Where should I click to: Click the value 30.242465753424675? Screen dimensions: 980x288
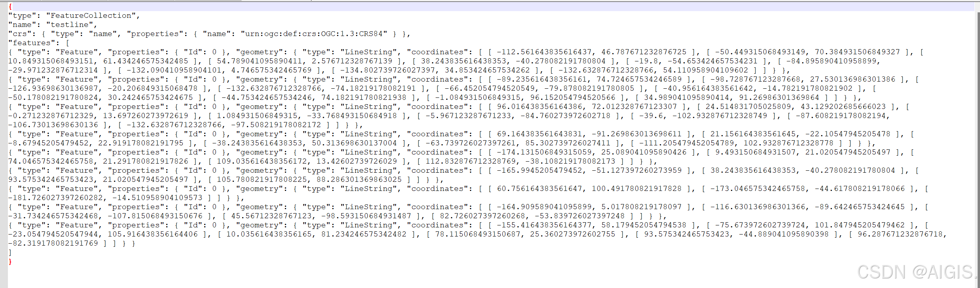[x=150, y=97]
